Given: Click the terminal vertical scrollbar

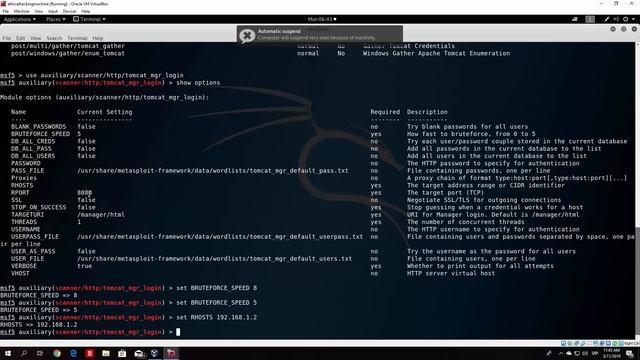Looking at the screenshot, I should 637,282.
